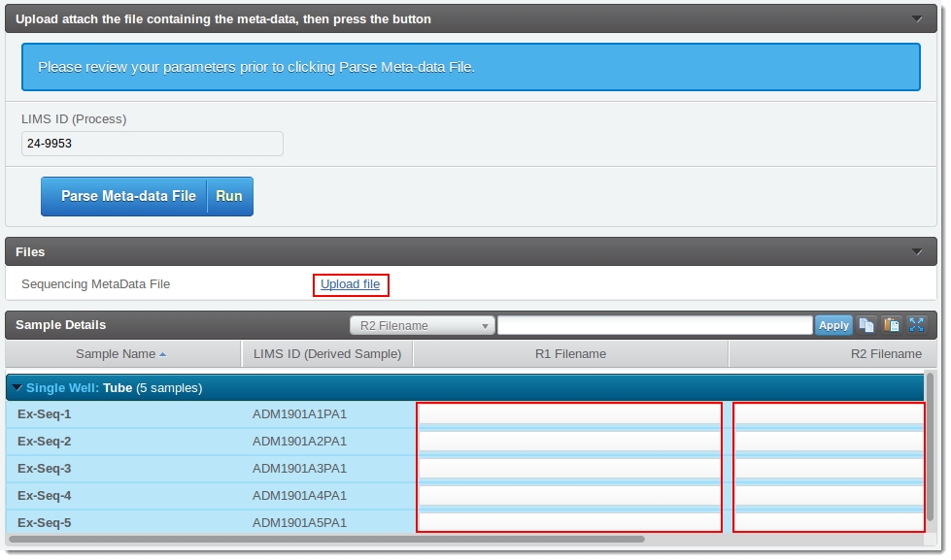Collapse the Single Well Tube group
This screenshot has height=560, width=951.
tap(17, 388)
